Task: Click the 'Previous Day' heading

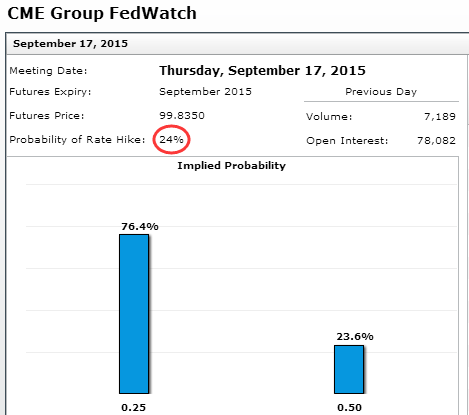Action: pos(381,92)
